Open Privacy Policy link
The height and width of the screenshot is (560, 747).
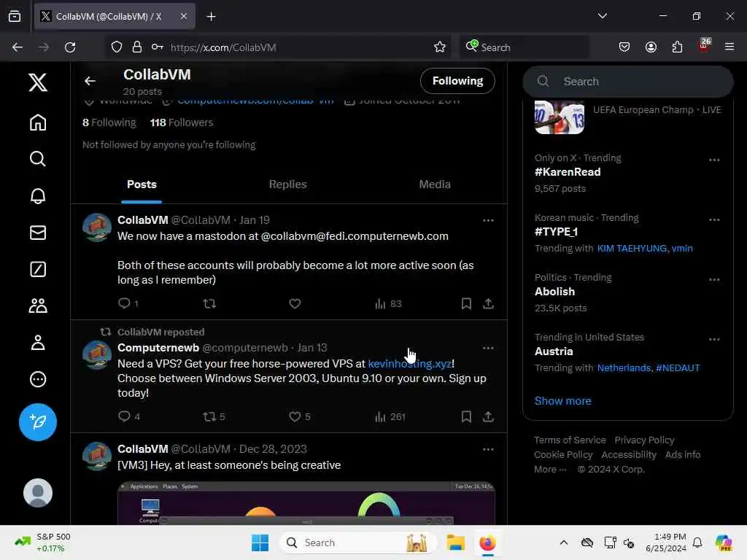coord(644,440)
